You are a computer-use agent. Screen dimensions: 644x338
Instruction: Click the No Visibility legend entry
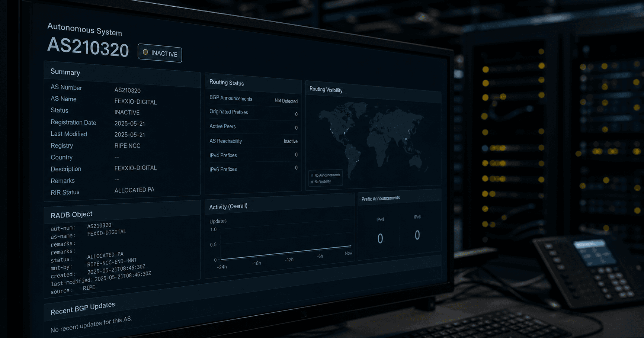(321, 181)
